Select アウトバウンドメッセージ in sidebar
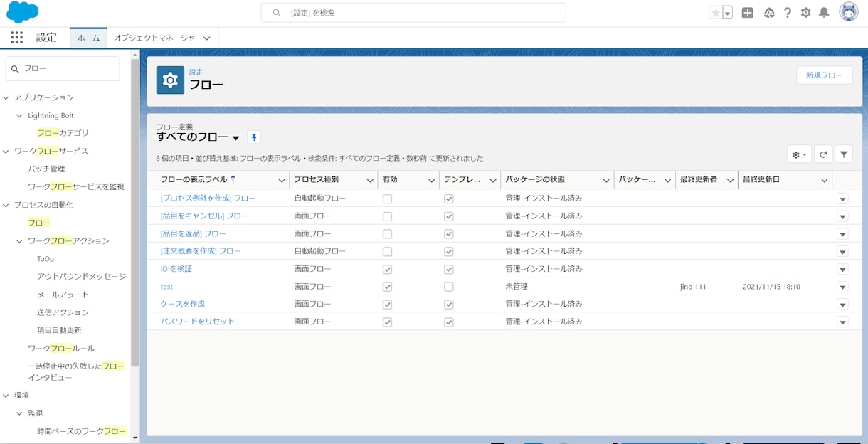868x444 pixels. (81, 277)
